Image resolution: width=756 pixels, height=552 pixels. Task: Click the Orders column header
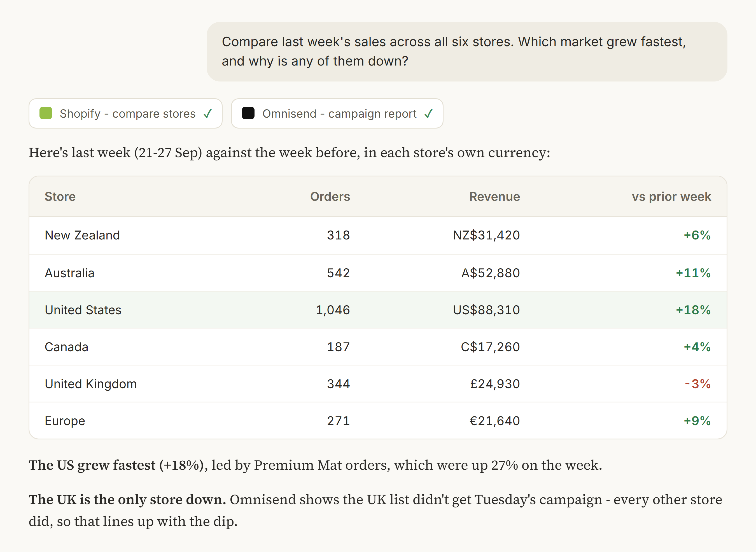(330, 197)
